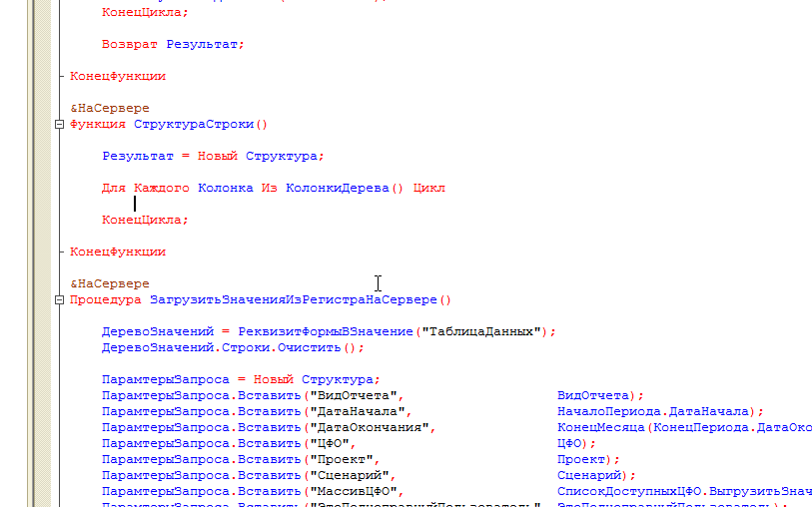Click the value "НачалоПериода.ДатаНачала);"

point(661,412)
